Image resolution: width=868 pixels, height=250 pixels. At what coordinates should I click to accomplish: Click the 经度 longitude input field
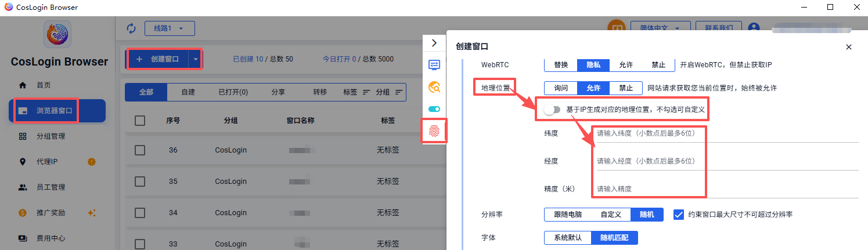727,161
